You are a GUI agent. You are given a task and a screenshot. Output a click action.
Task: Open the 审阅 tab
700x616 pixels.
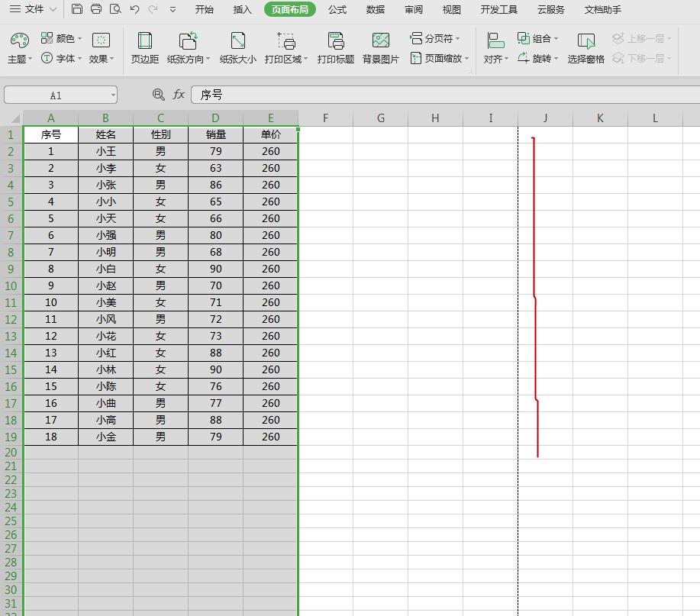414,9
